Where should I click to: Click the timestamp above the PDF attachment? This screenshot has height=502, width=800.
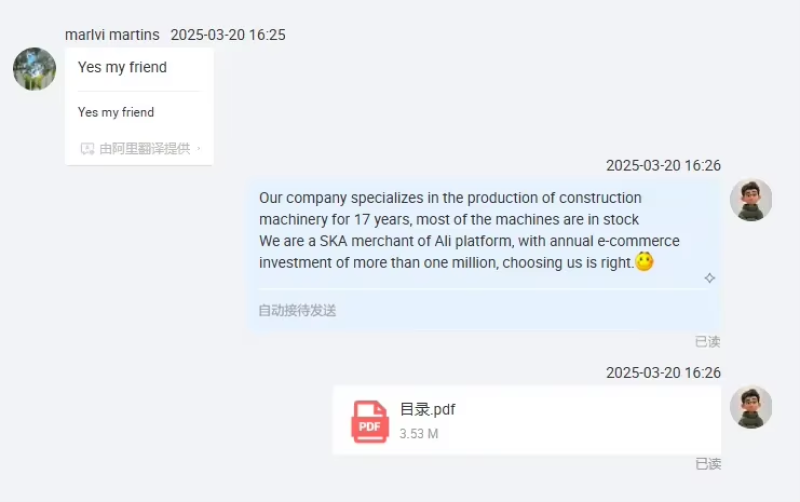point(663,373)
